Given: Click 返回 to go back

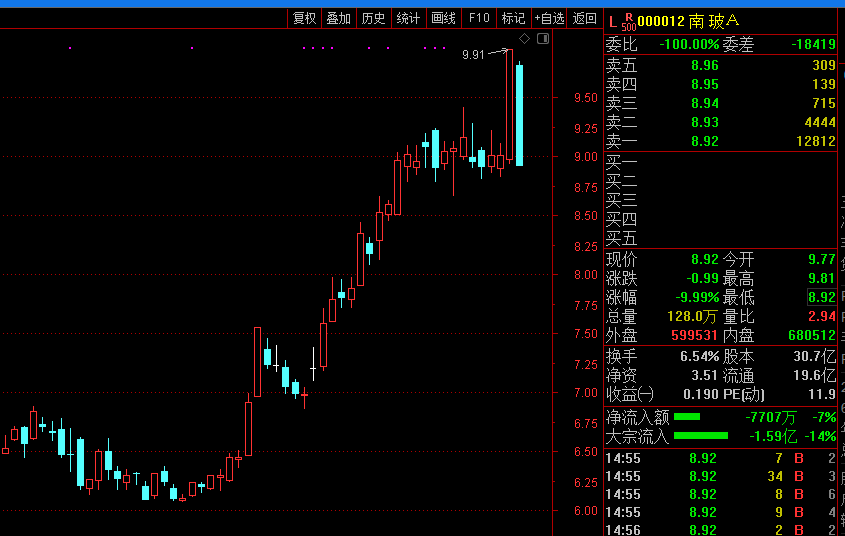Looking at the screenshot, I should 584,18.
